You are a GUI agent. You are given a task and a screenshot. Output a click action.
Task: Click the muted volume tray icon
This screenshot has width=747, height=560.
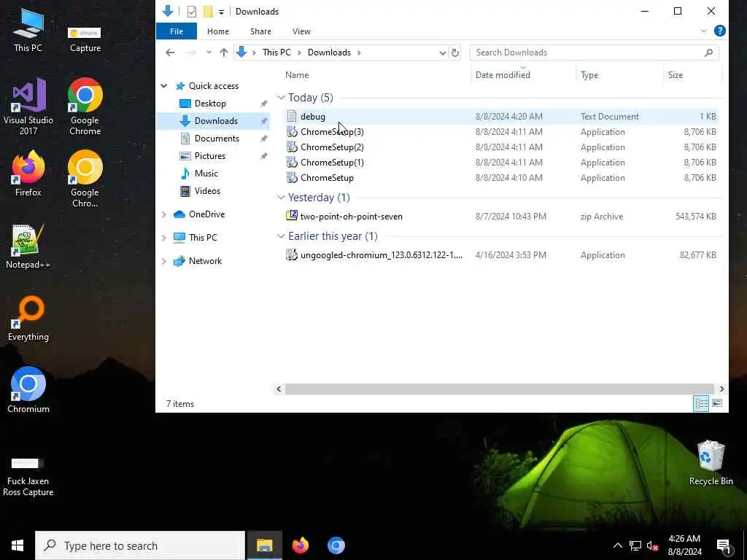coord(652,545)
